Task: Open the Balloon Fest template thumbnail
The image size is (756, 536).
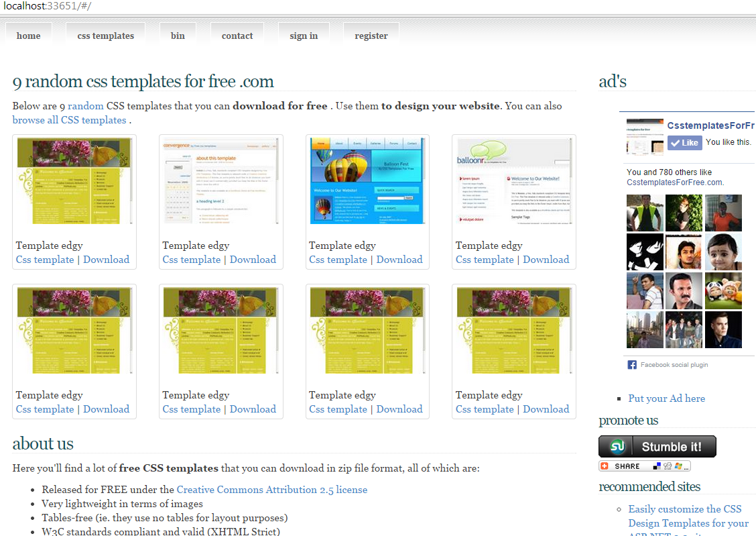Action: pyautogui.click(x=367, y=181)
